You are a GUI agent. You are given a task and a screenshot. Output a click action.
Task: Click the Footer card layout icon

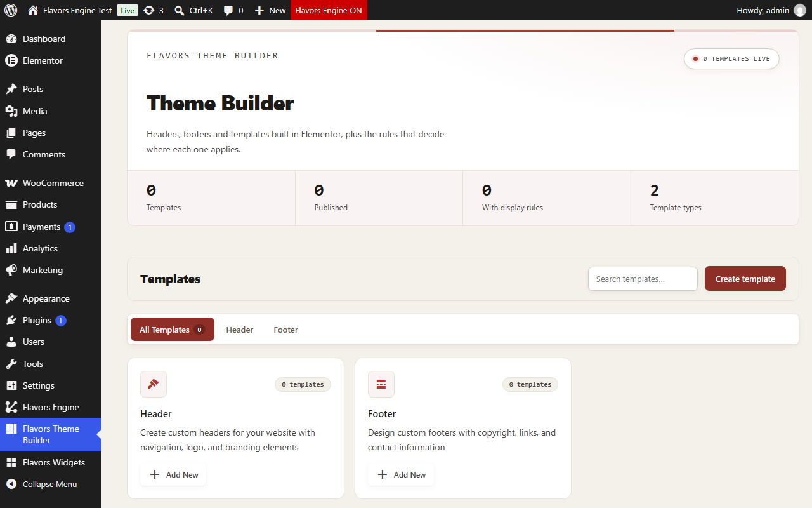381,384
